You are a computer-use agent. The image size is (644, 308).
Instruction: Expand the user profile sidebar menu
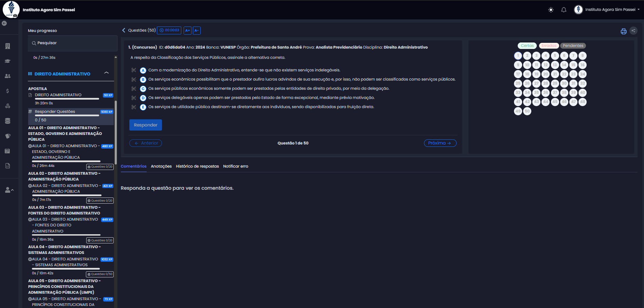coord(9,190)
